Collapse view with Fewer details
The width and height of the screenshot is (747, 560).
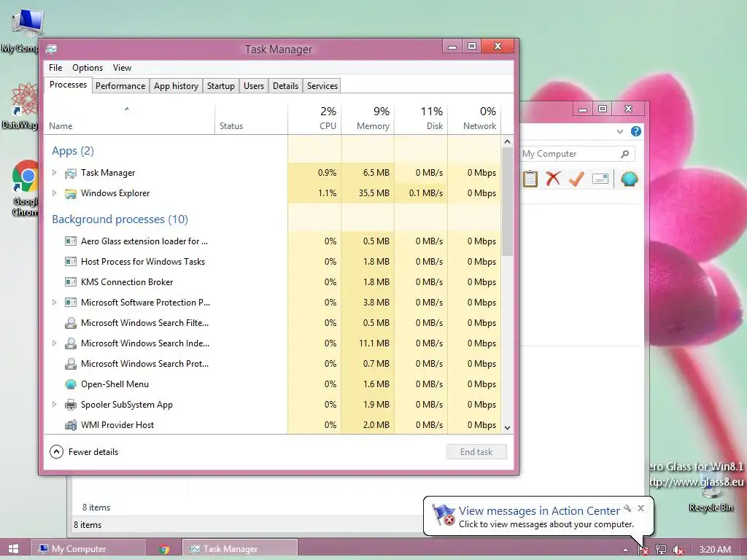coord(84,452)
